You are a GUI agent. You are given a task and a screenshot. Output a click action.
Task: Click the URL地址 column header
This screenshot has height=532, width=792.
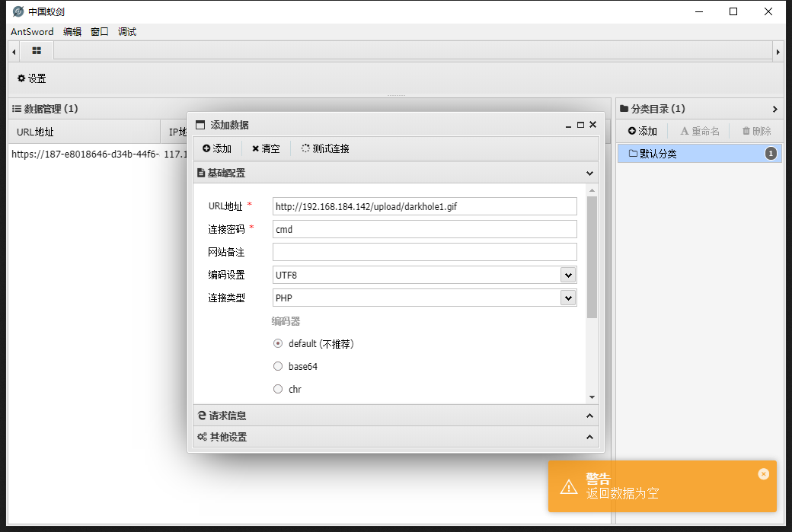tap(85, 132)
